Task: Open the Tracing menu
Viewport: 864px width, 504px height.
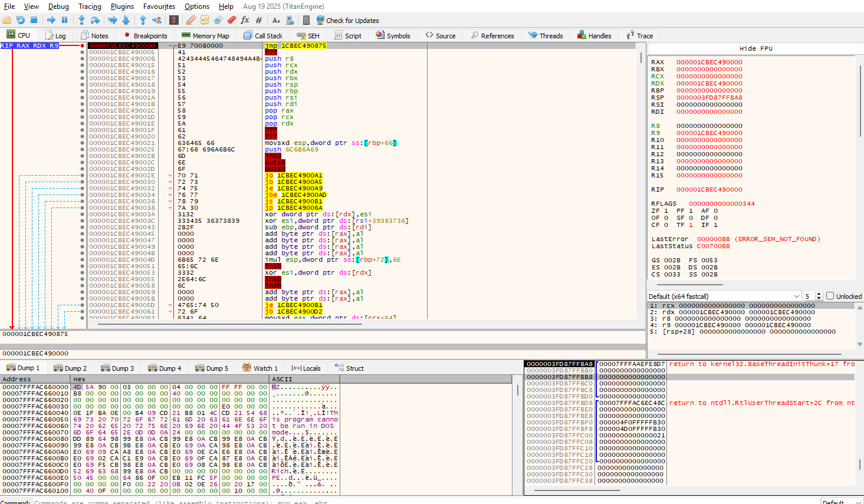Action: click(90, 6)
